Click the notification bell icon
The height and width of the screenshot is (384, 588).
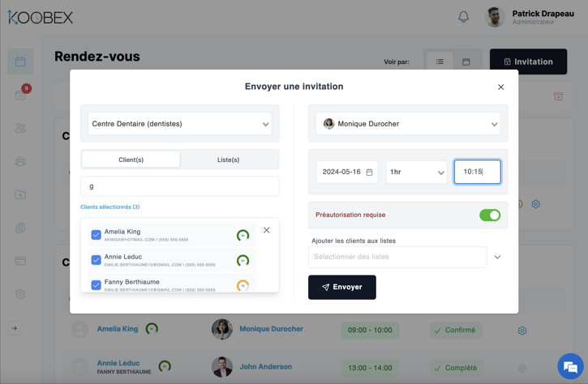(463, 17)
